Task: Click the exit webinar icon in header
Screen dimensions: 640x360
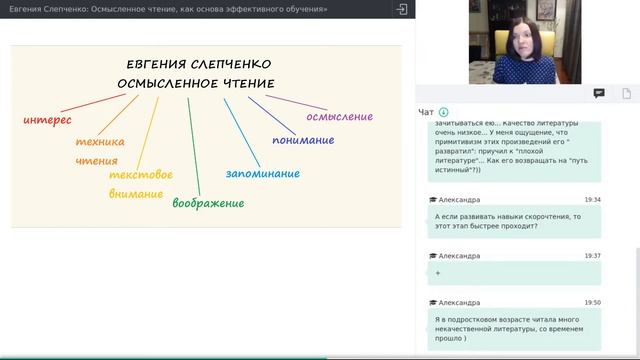Action: tap(402, 9)
